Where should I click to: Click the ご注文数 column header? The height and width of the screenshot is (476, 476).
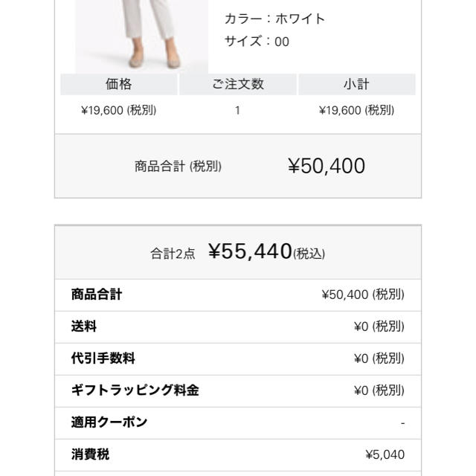(x=238, y=84)
